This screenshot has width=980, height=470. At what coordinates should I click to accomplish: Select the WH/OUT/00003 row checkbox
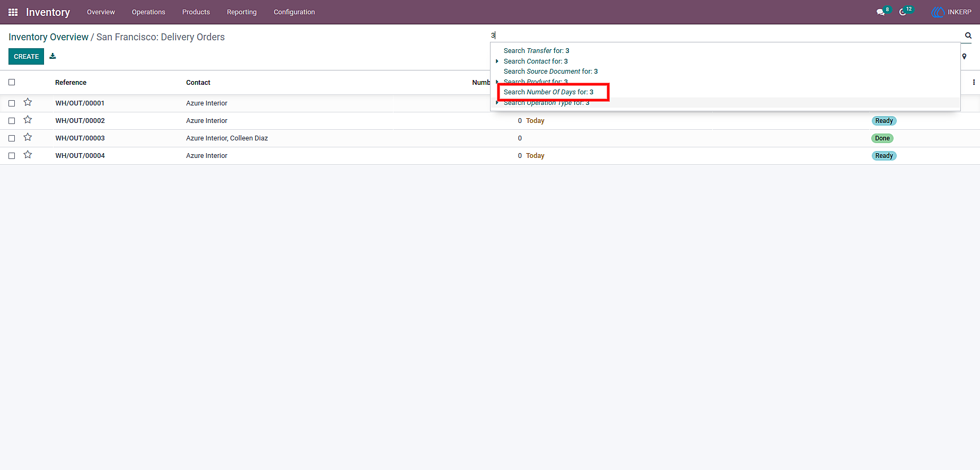click(12, 138)
